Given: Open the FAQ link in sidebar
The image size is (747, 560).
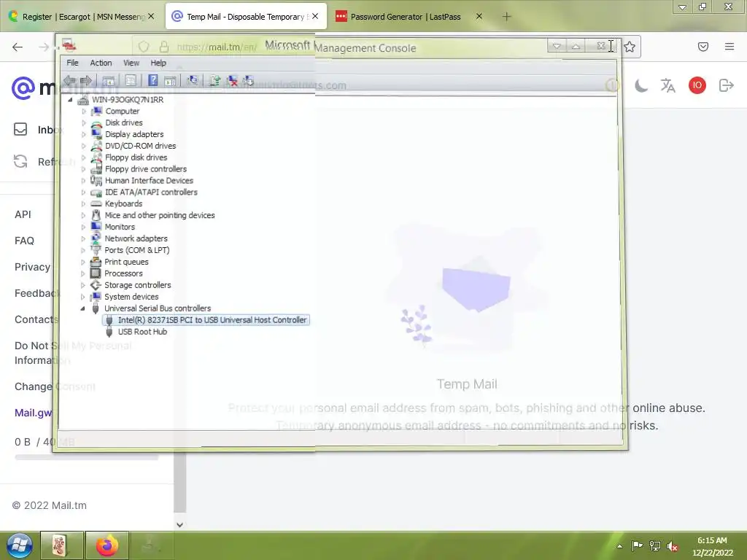Looking at the screenshot, I should coord(24,241).
